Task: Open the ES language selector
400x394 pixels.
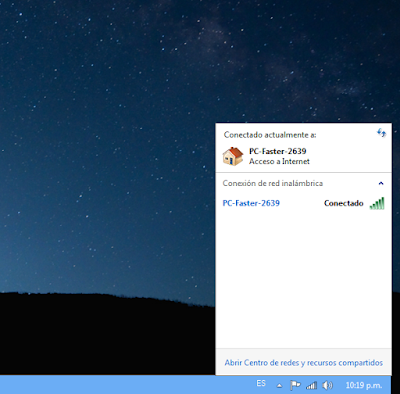Action: [261, 383]
